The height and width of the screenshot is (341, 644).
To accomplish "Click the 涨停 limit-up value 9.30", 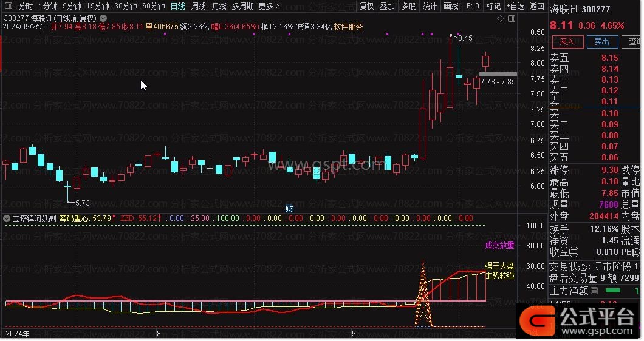I will coord(609,170).
